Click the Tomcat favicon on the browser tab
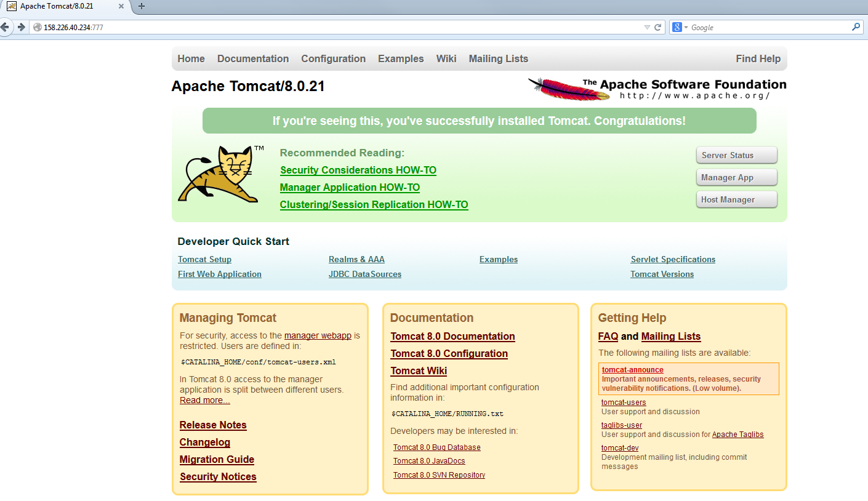 pos(11,6)
